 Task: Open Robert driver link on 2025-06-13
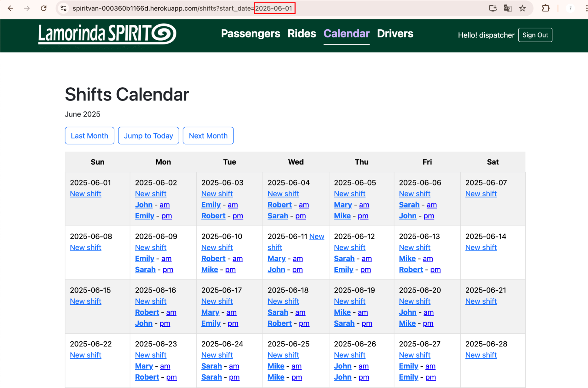(x=411, y=270)
